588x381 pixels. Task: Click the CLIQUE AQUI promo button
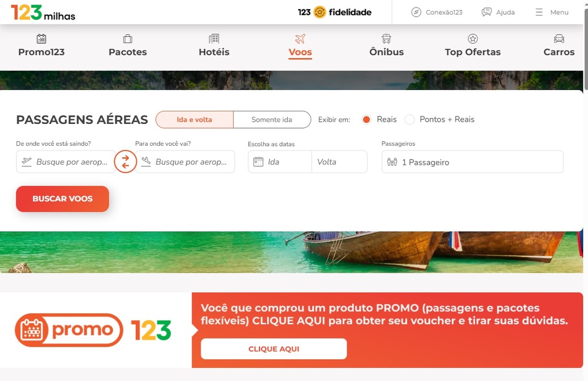click(x=274, y=349)
